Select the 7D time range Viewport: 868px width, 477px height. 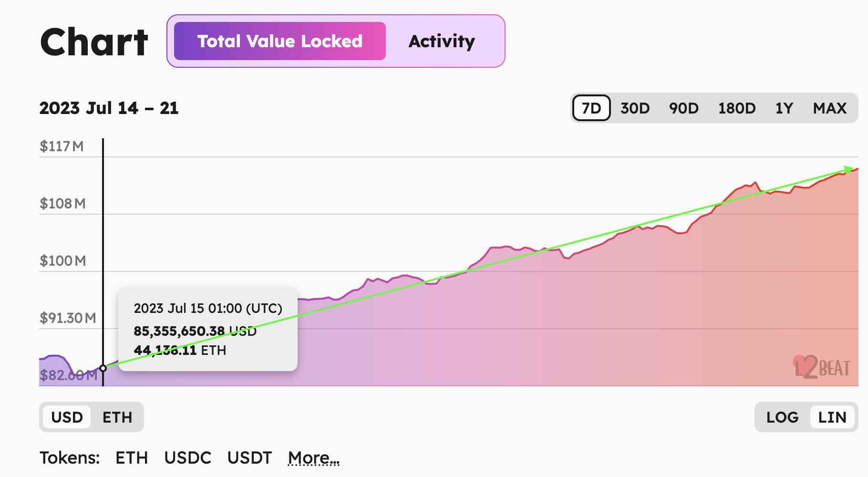[x=591, y=108]
